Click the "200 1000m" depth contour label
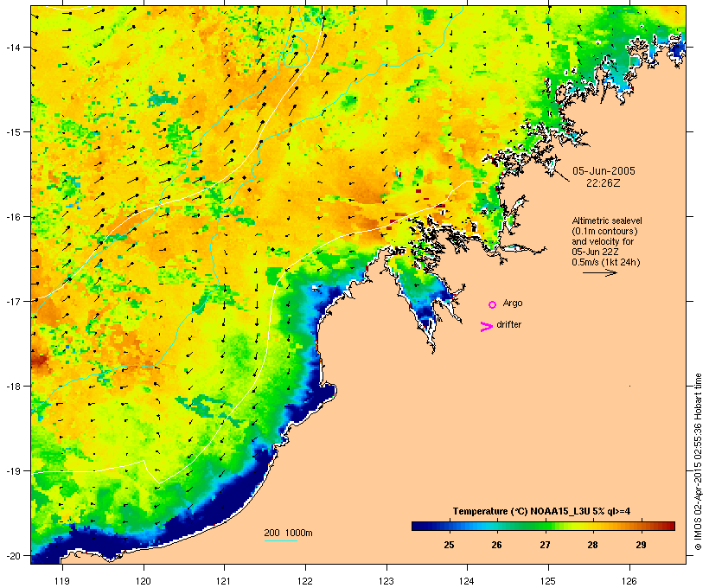This screenshot has width=709, height=588. coord(288,533)
